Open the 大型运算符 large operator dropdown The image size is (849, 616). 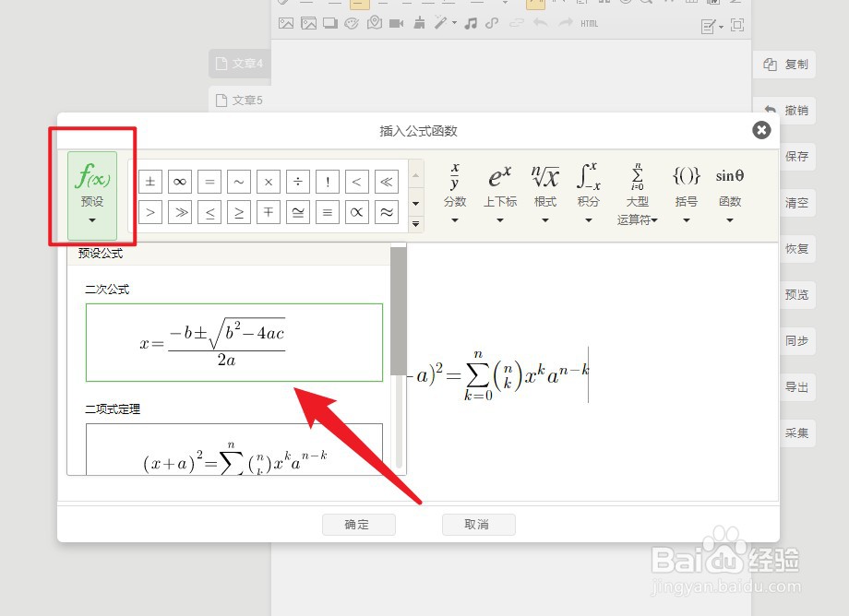click(x=638, y=193)
